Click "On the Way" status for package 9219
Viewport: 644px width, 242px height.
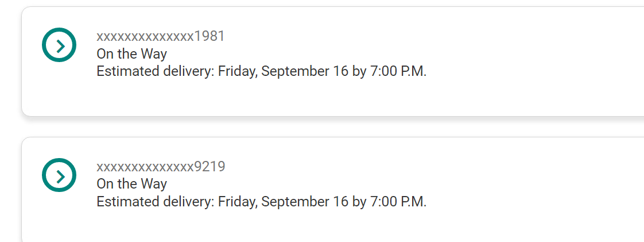click(131, 184)
